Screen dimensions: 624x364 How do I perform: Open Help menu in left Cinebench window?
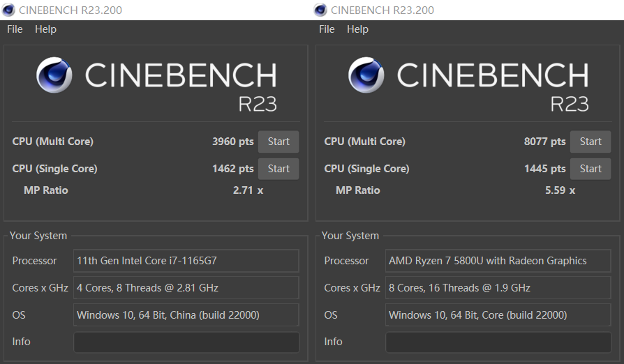click(x=45, y=29)
